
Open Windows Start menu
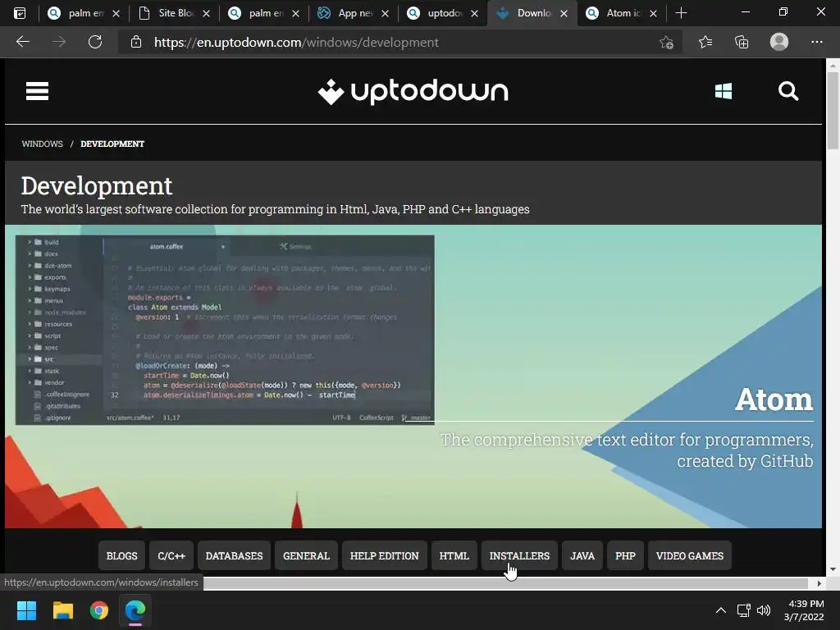26,610
